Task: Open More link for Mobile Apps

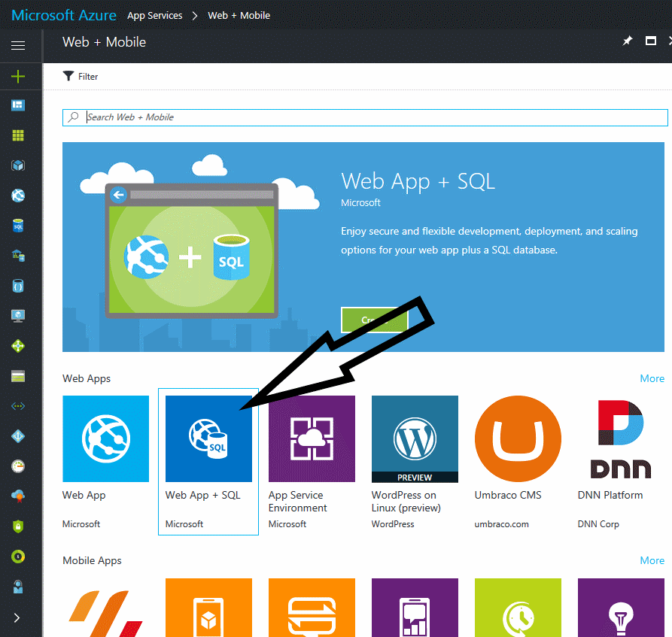Action: 652,561
